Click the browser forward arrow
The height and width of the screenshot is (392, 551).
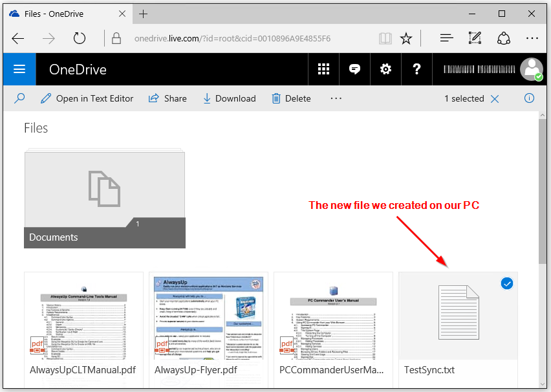coord(49,38)
